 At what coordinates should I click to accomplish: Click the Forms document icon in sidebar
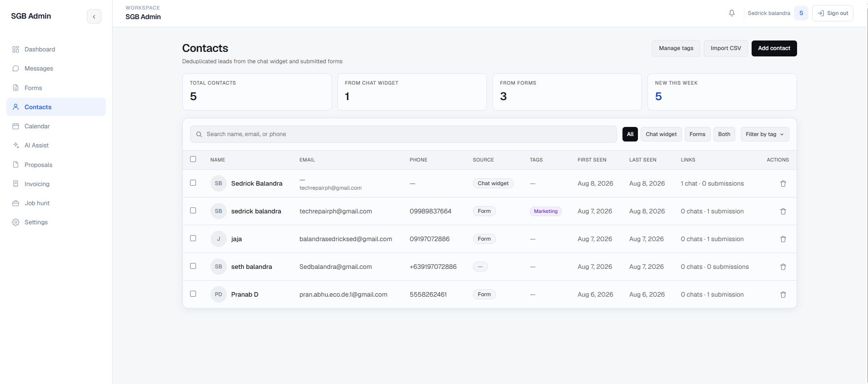(x=15, y=88)
